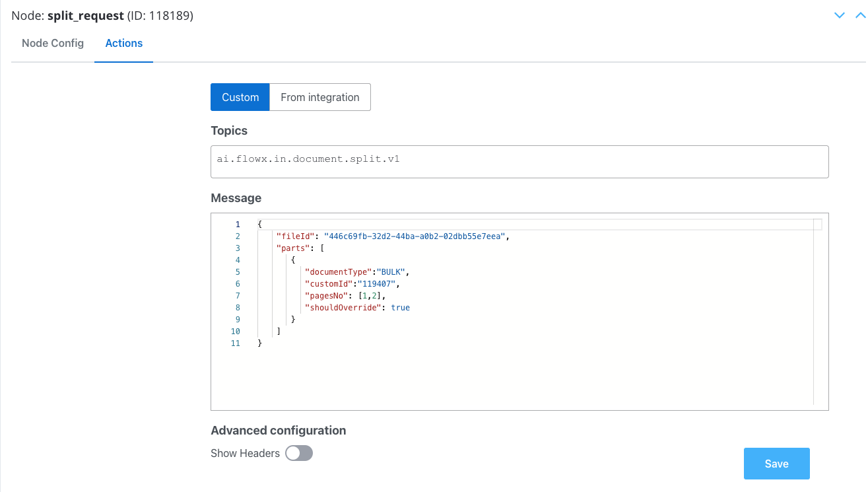Click the customId "119407" line
This screenshot has width=868, height=492.
point(352,284)
